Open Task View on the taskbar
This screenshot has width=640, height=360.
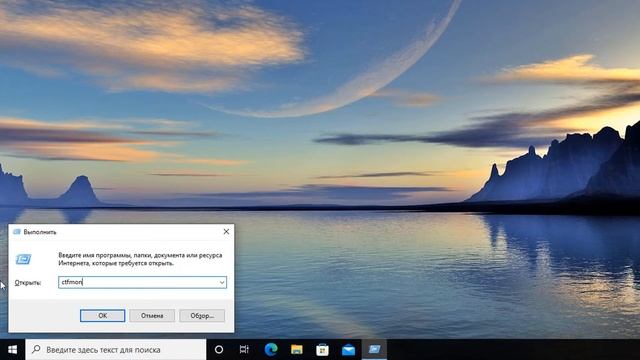(244, 350)
